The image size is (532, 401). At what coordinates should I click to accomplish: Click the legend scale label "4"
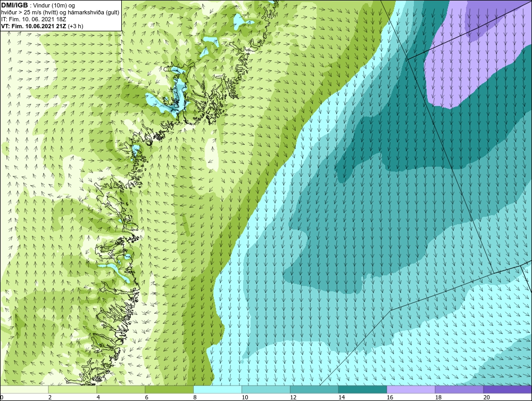tap(98, 397)
